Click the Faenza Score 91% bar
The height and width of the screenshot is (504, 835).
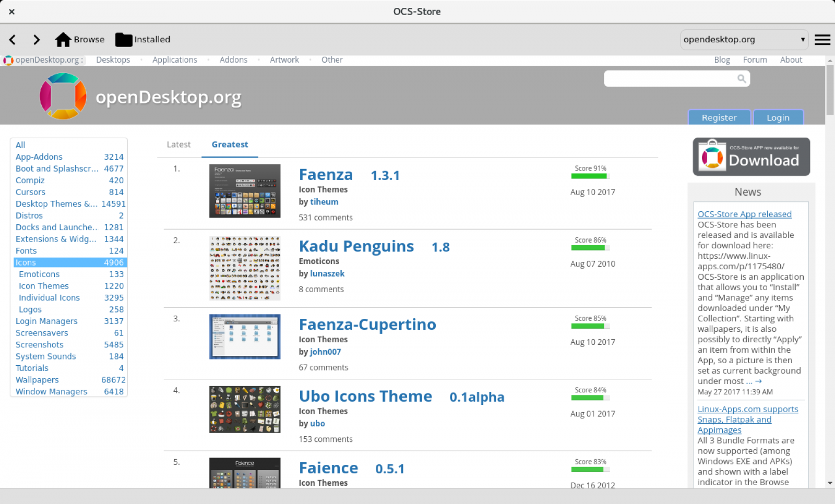[x=590, y=176]
